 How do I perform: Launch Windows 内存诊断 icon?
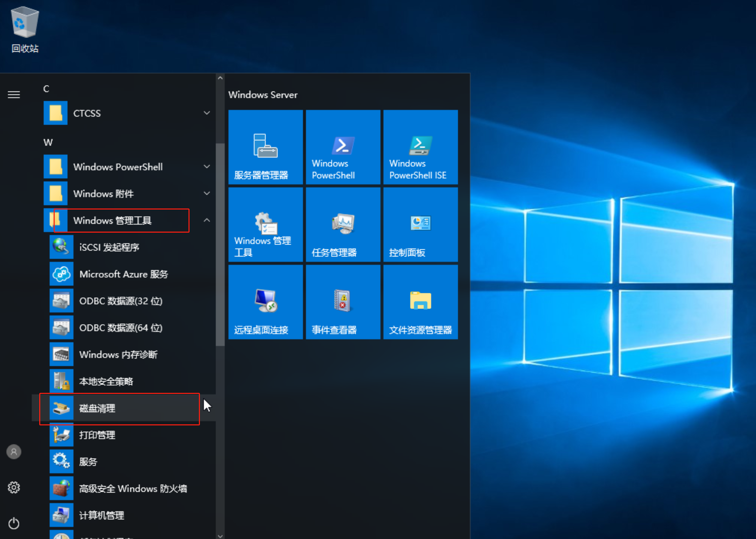click(x=61, y=354)
